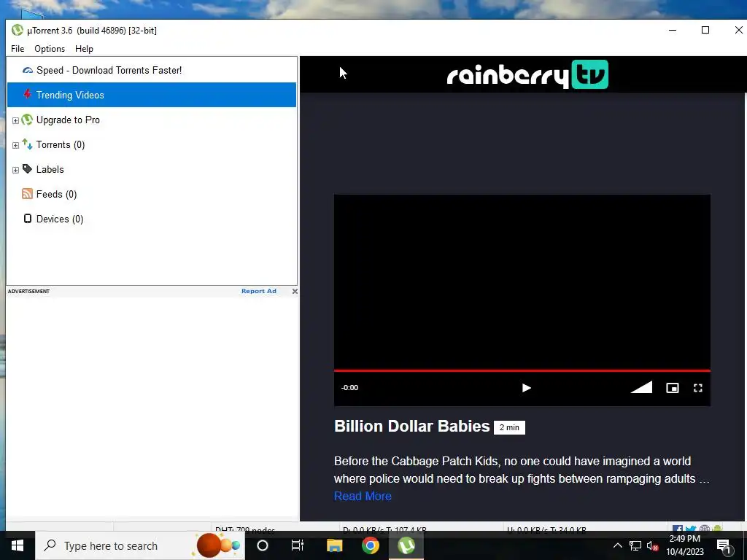Image resolution: width=747 pixels, height=560 pixels.
Task: Click the taskbar search box
Action: click(x=139, y=545)
